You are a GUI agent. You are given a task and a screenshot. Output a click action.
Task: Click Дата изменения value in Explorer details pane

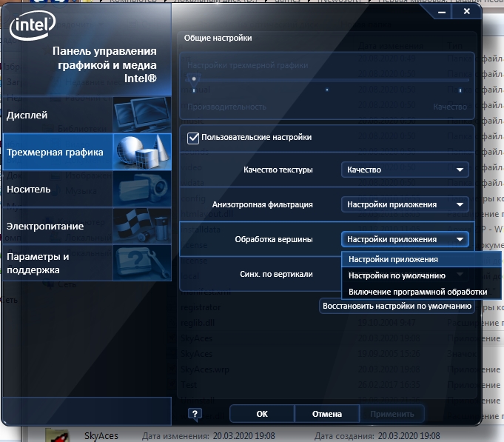[243, 436]
